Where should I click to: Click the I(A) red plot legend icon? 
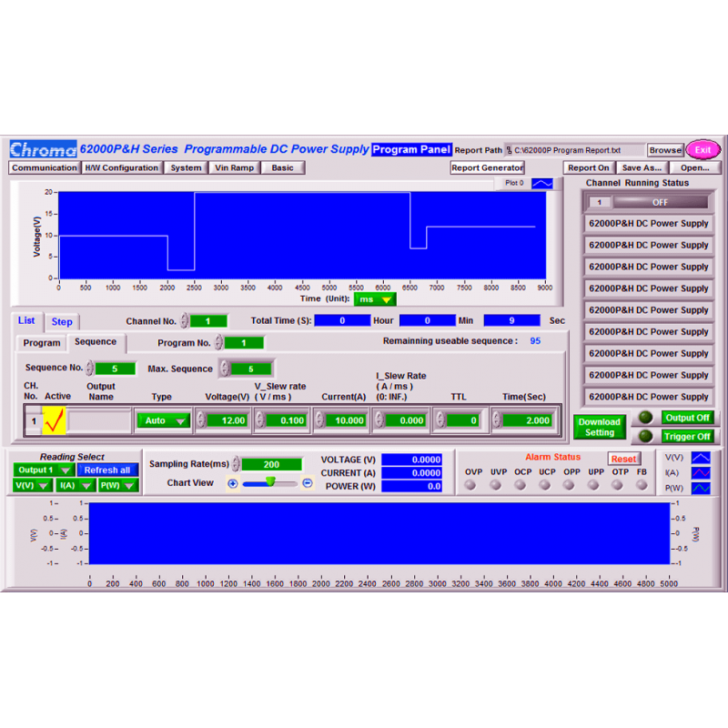(x=701, y=472)
